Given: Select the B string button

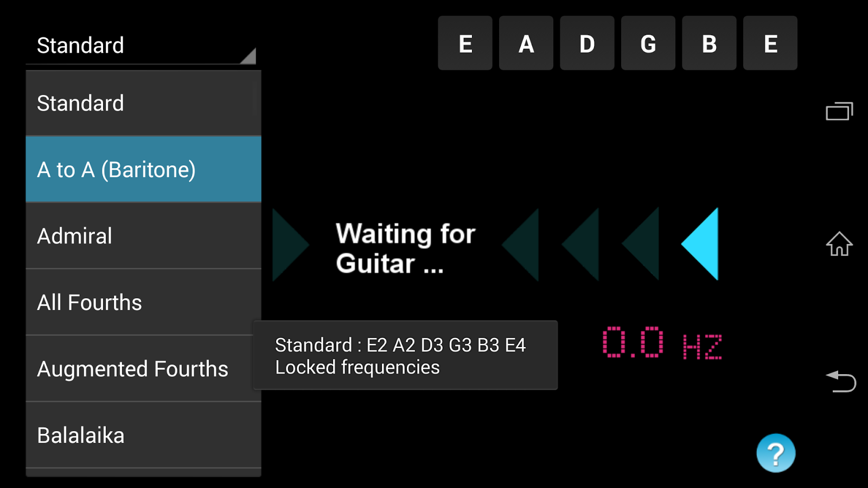Looking at the screenshot, I should pyautogui.click(x=709, y=43).
